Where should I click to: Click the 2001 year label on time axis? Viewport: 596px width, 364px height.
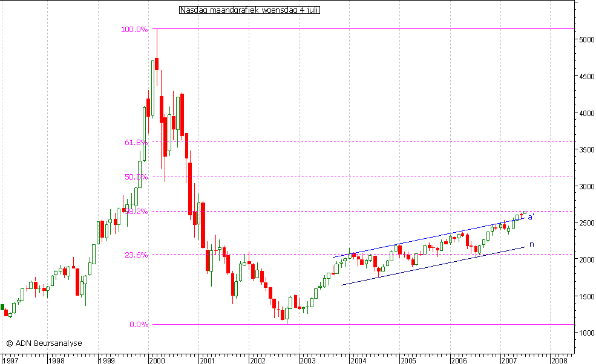coord(207,360)
